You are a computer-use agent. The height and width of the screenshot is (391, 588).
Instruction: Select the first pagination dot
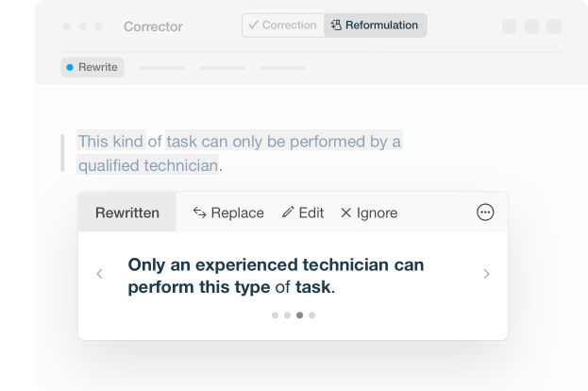(275, 315)
